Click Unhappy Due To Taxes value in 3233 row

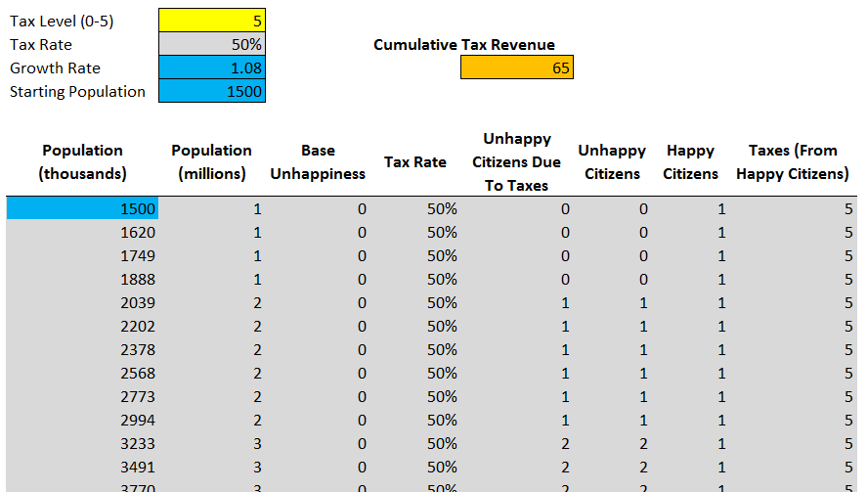click(x=565, y=444)
